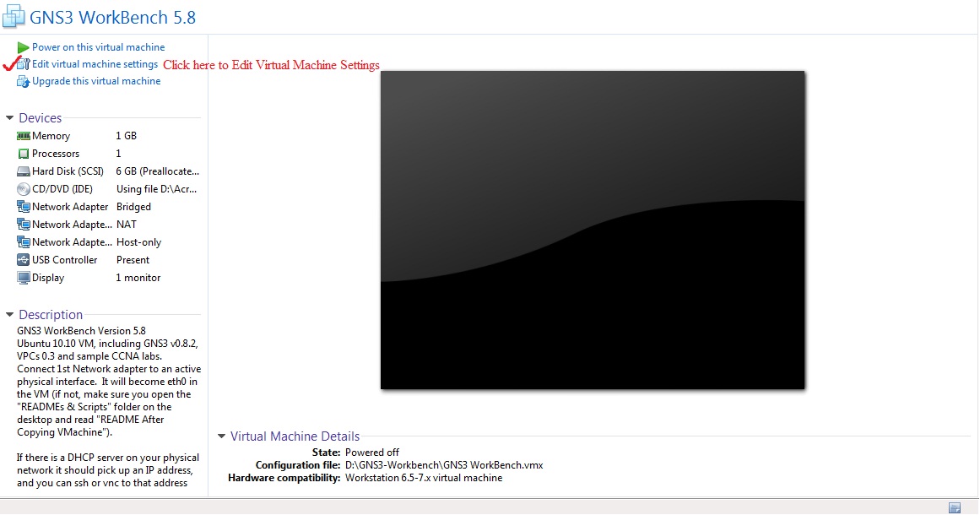The height and width of the screenshot is (515, 980).
Task: Click the Upgrade virtual machine icon
Action: 23,81
